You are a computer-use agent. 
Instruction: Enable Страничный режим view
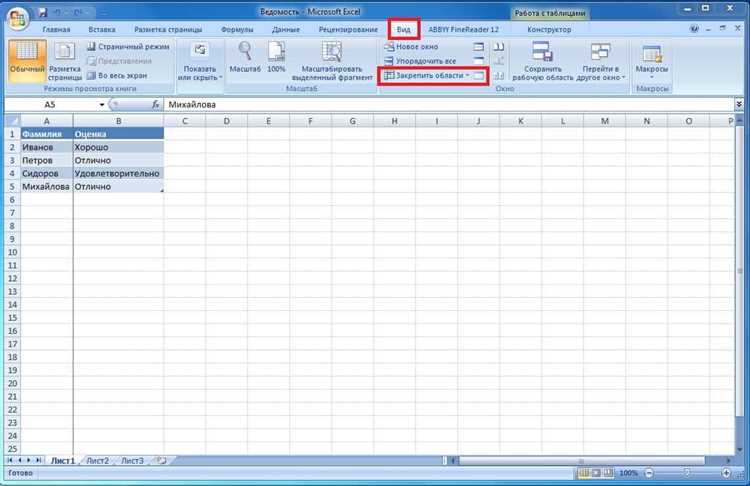coord(128,47)
